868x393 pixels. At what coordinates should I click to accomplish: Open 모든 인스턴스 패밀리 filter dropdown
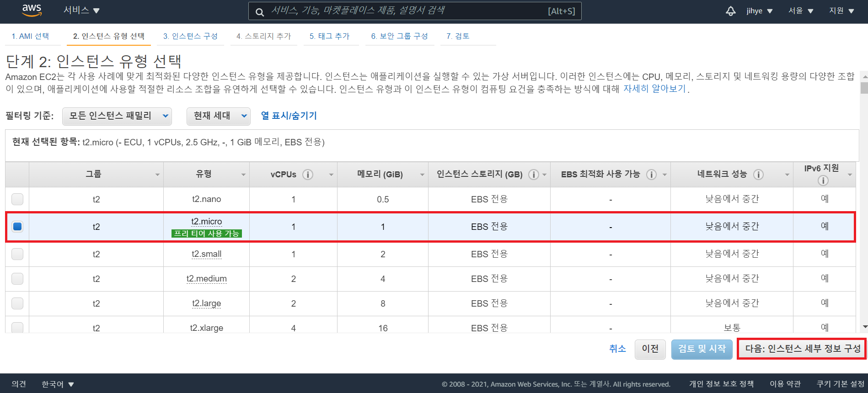pos(117,116)
